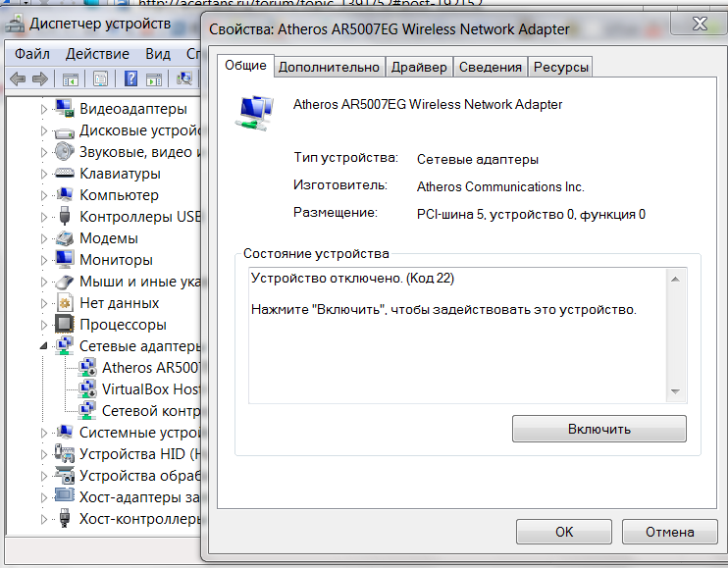Select the Сетевой контр tree item text
The width and height of the screenshot is (728, 568).
coord(151,411)
